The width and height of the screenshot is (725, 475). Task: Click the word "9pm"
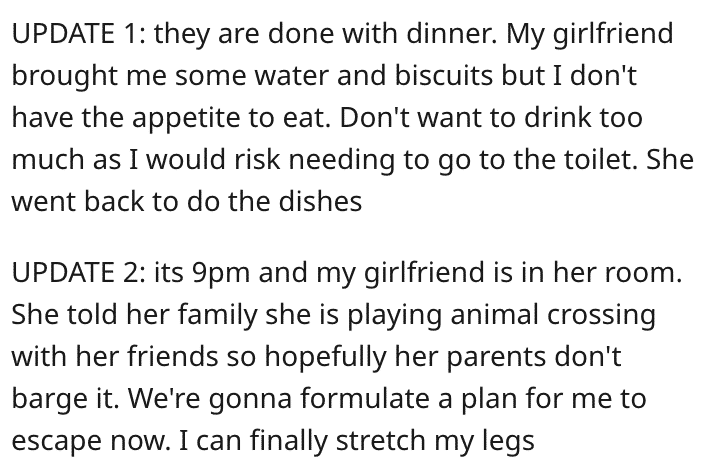(x=220, y=273)
